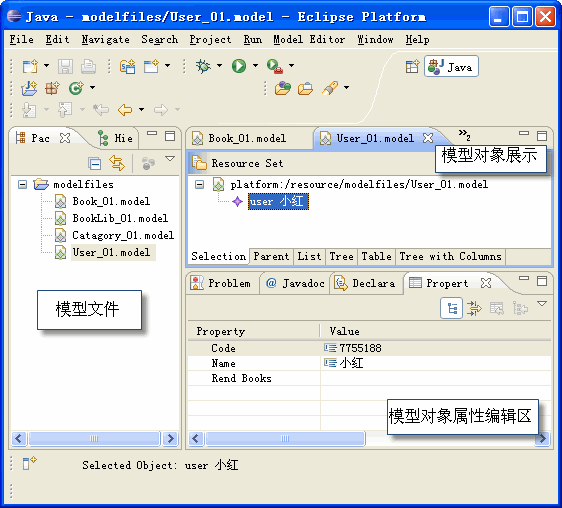Click the Properties view horizontal scrollbar thumb
This screenshot has width=562, height=508.
(285, 438)
